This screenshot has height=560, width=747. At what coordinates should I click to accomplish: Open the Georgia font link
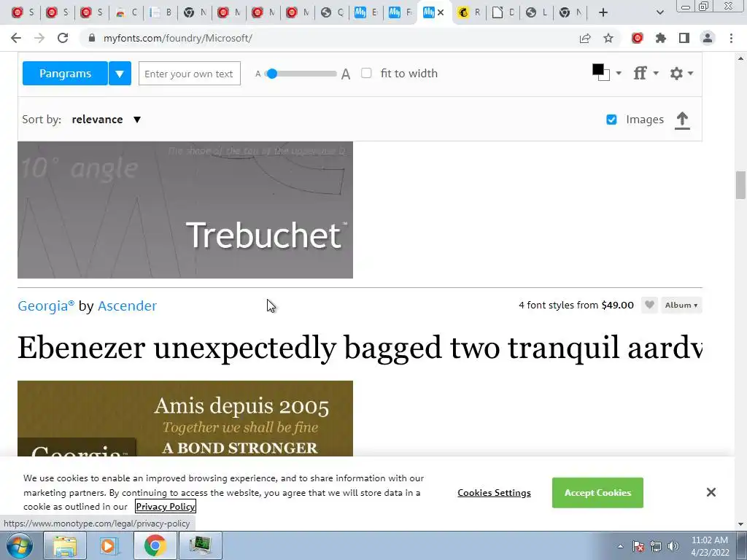coord(46,306)
